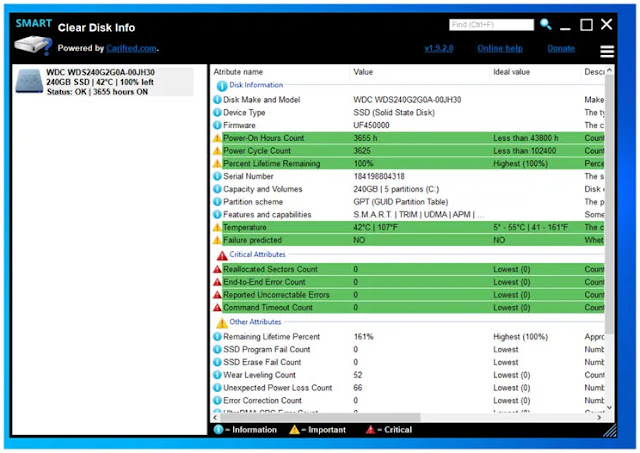640x453 pixels.
Task: Select the WDC WDS240G2G0A disk thumbnail
Action: tap(29, 81)
